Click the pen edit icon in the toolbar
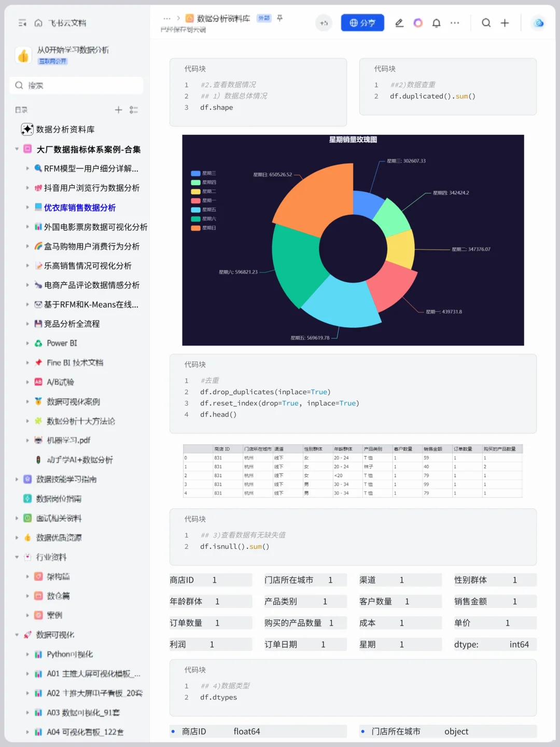 click(399, 23)
